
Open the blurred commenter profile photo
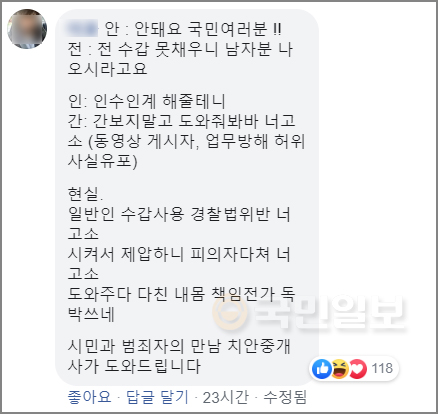(x=27, y=29)
